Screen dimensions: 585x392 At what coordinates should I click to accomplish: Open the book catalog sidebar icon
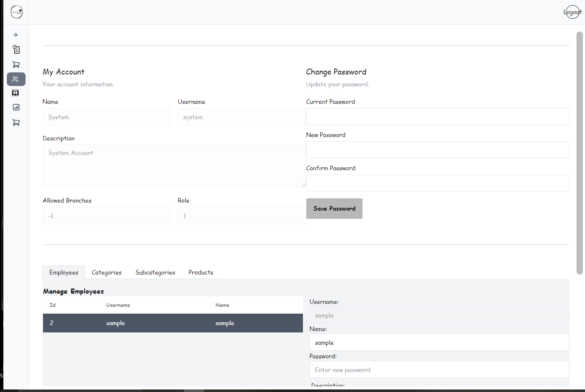[x=16, y=93]
